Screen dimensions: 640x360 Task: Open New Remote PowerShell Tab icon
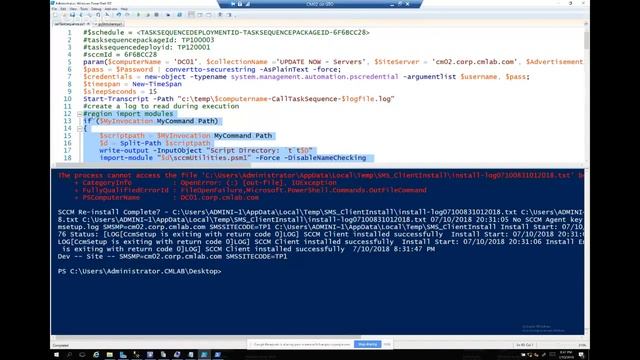click(168, 15)
